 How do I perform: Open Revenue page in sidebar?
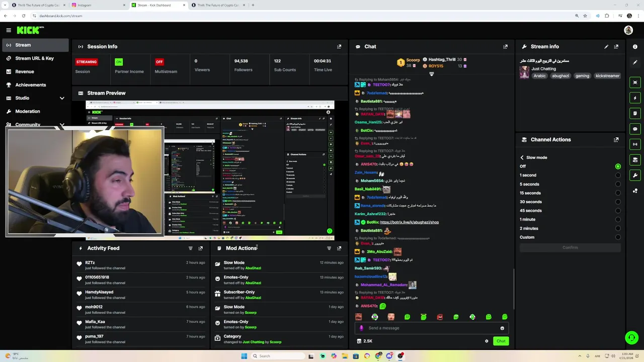tap(35, 71)
